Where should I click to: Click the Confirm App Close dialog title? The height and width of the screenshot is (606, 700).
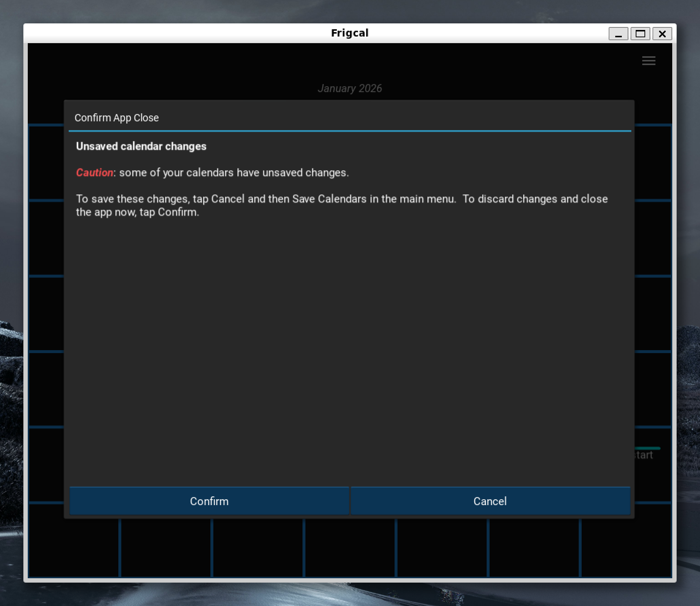(117, 118)
